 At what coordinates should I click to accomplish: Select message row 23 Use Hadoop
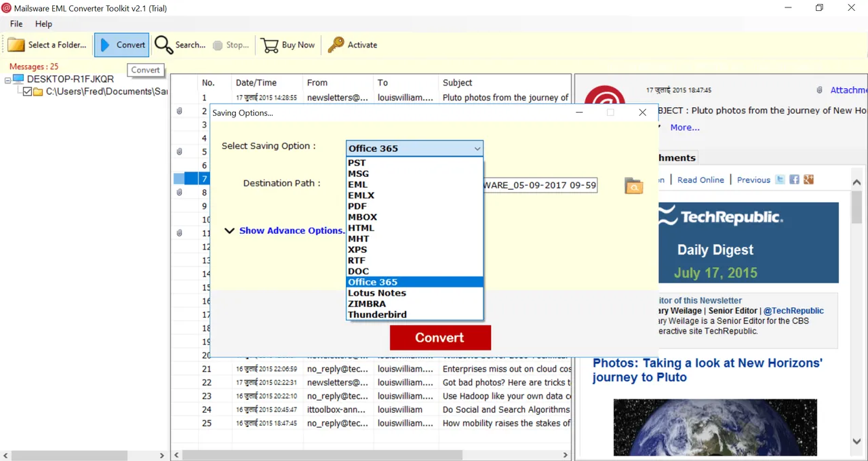[372, 396]
